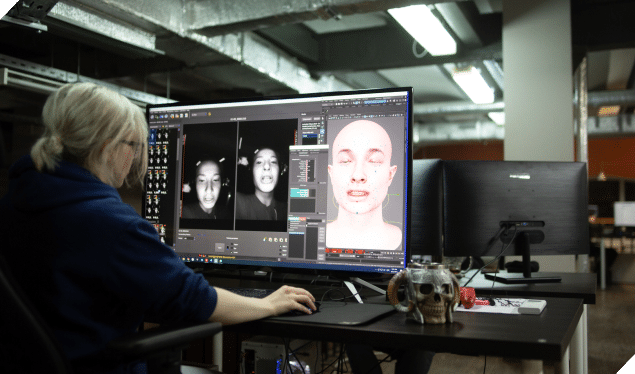Click the yellow icon beside the toolbar dropdown
635x374 pixels.
[209, 114]
